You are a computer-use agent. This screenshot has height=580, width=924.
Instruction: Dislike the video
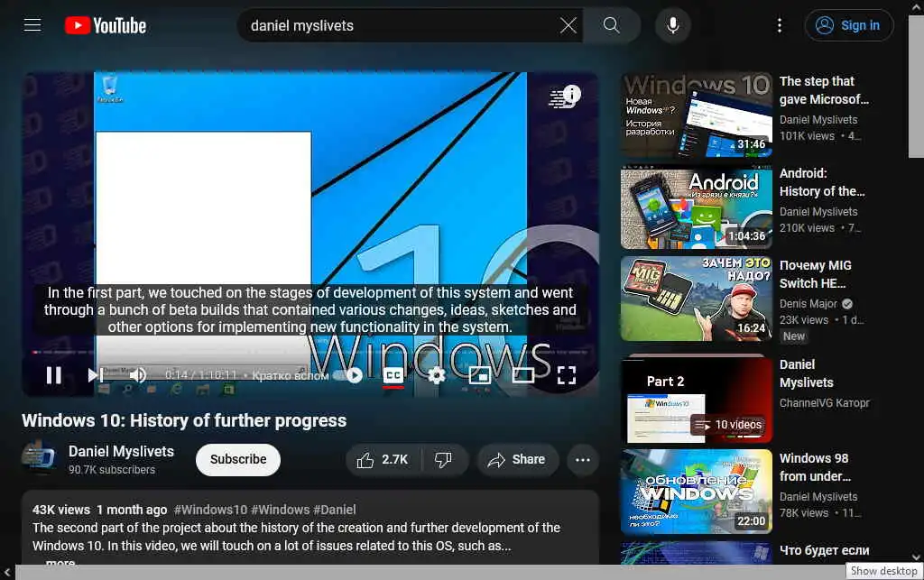coord(443,459)
